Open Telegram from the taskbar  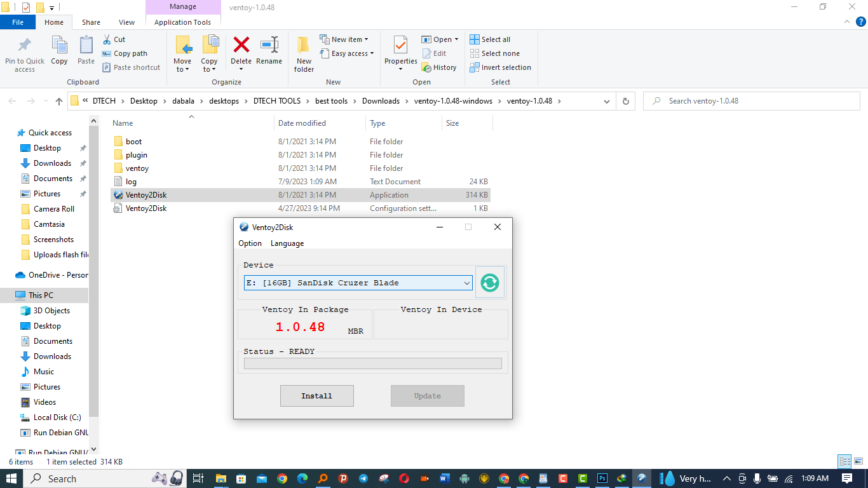click(x=363, y=478)
